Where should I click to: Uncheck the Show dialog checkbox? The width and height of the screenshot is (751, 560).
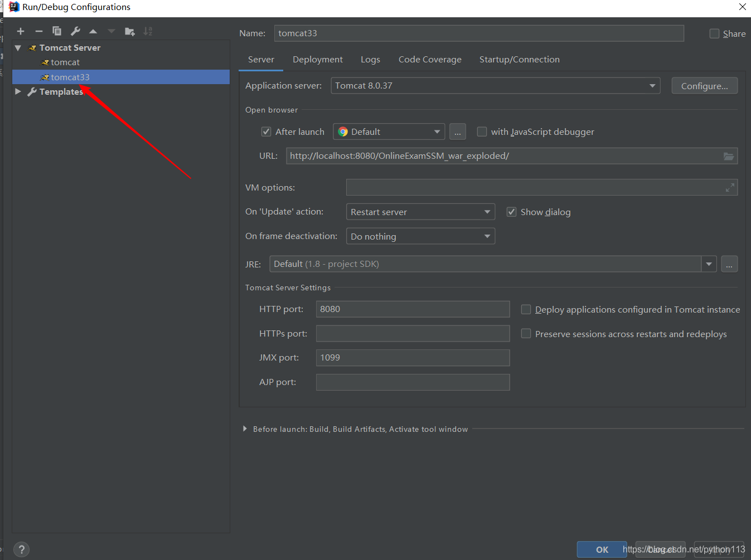(x=511, y=212)
